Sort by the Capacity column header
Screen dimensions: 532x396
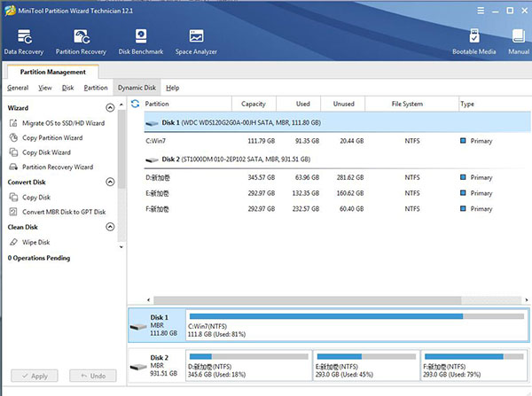click(254, 104)
